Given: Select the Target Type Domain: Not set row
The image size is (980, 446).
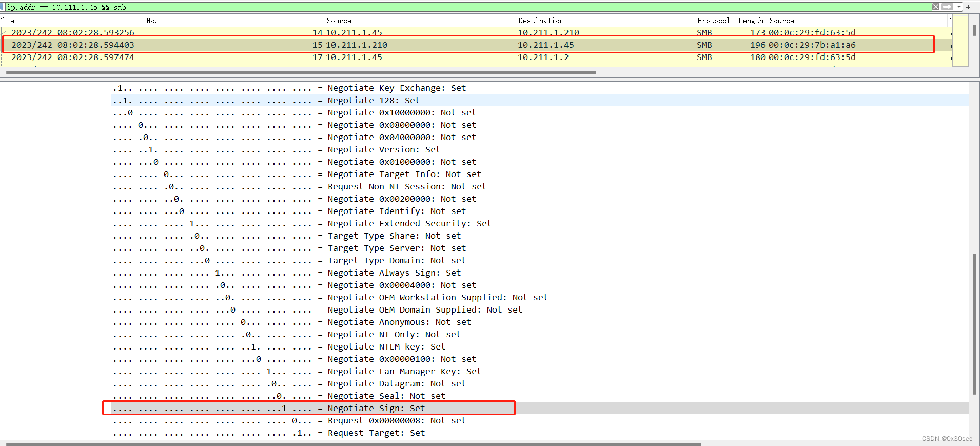Looking at the screenshot, I should 540,261.
